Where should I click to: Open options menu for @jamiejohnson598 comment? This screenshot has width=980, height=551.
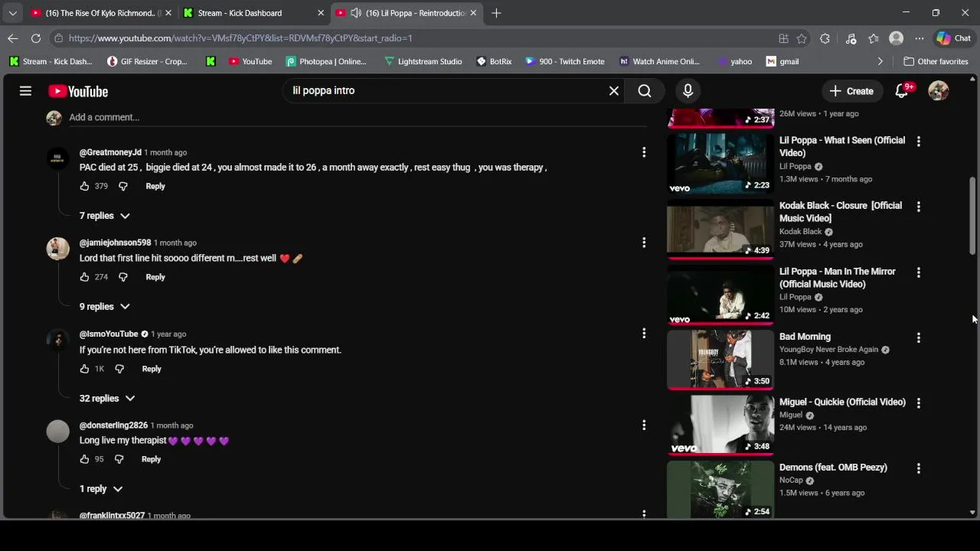(644, 243)
